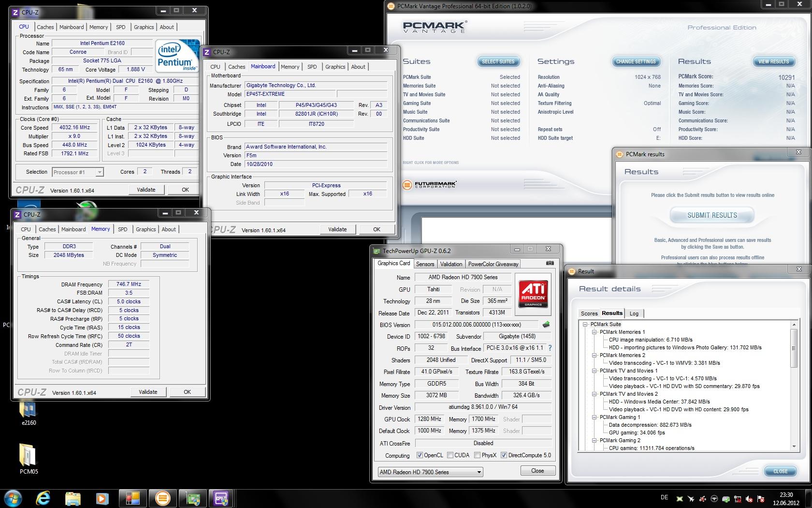
Task: Click the SUBMIT RESULTS button
Action: 712,215
